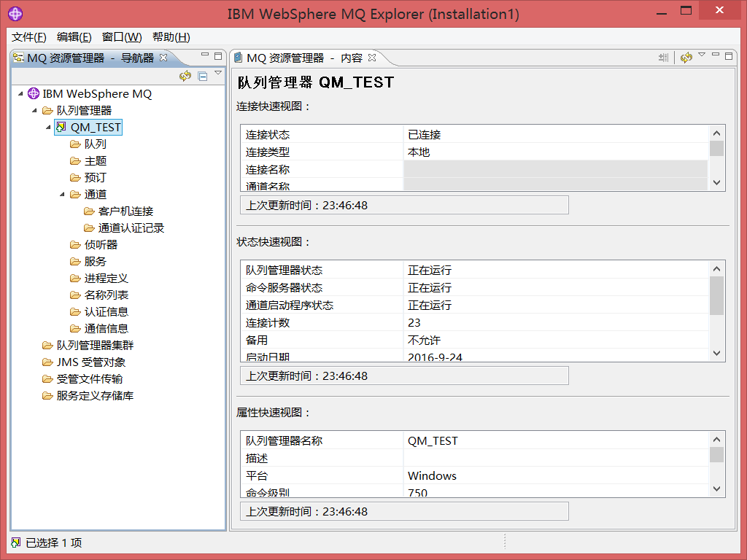This screenshot has width=747, height=560.
Task: Click the IBM WebSphere MQ root node icon
Action: point(34,93)
